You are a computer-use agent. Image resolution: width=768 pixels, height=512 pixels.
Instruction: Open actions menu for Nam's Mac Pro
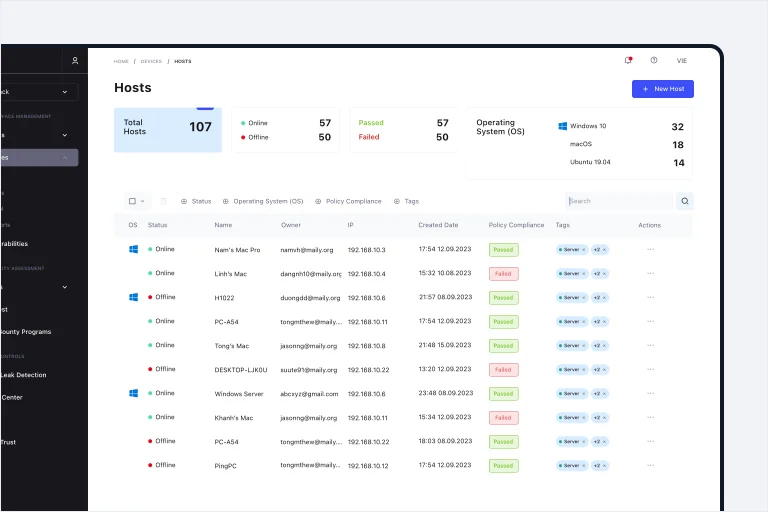[650, 249]
